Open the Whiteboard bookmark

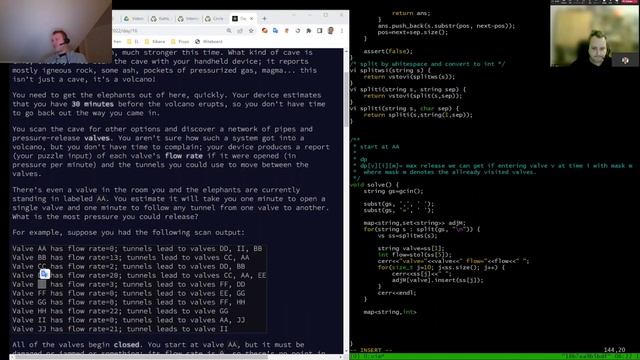point(209,42)
